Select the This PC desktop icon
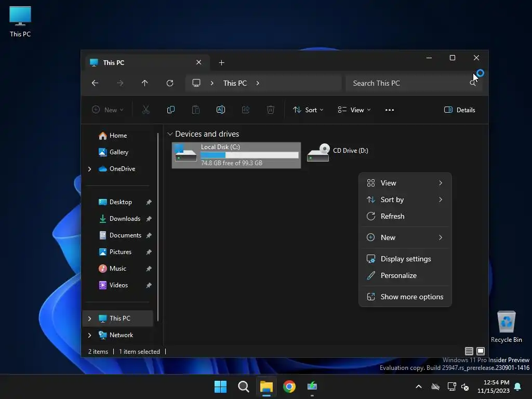Viewport: 532px width, 399px height. click(x=20, y=21)
